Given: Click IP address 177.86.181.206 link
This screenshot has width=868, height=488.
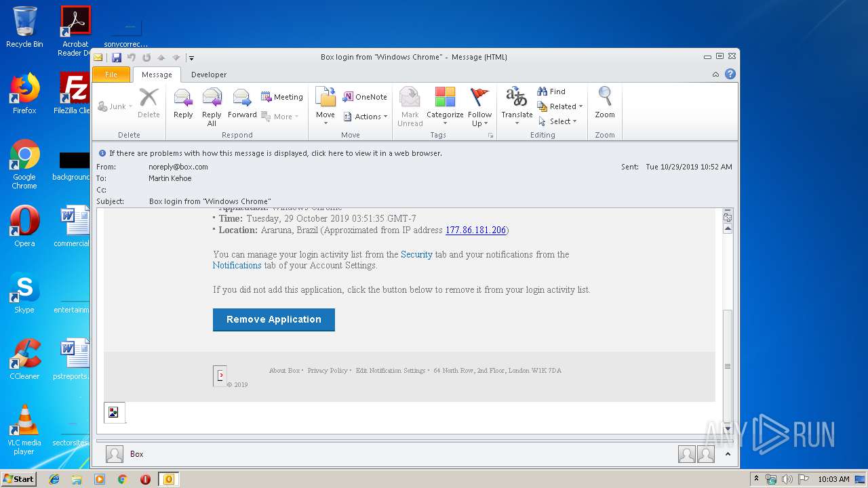Looking at the screenshot, I should pyautogui.click(x=475, y=230).
